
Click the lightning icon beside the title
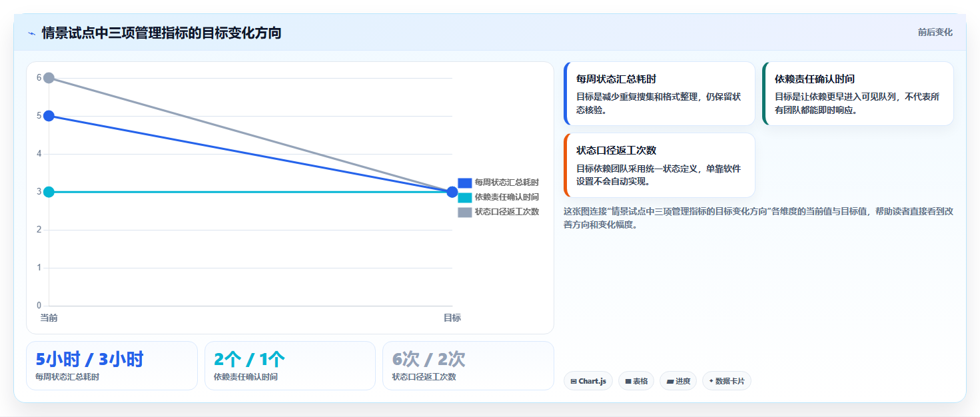tap(32, 33)
